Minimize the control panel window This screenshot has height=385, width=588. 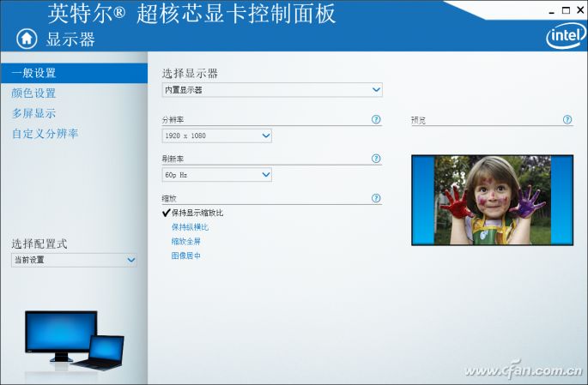(551, 11)
